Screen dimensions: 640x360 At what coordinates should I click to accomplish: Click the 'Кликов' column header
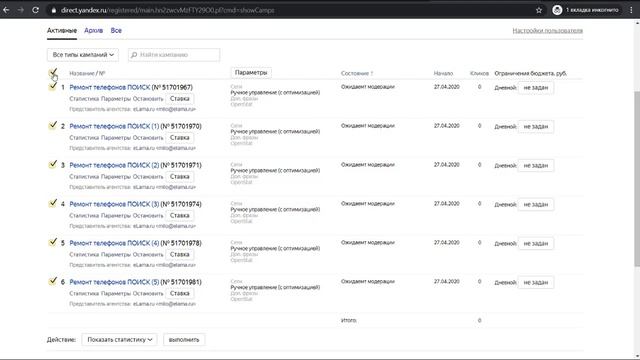pos(479,73)
